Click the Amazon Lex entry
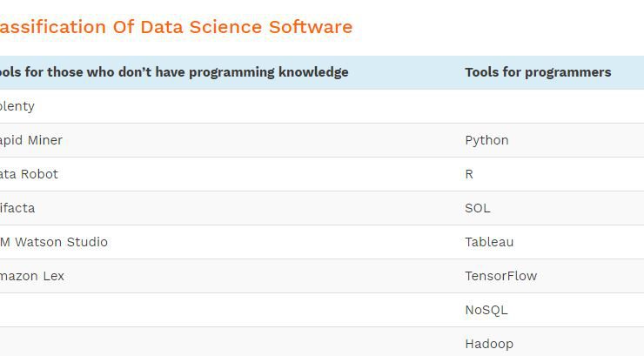Viewport: 644px width, 356px height. pyautogui.click(x=32, y=276)
